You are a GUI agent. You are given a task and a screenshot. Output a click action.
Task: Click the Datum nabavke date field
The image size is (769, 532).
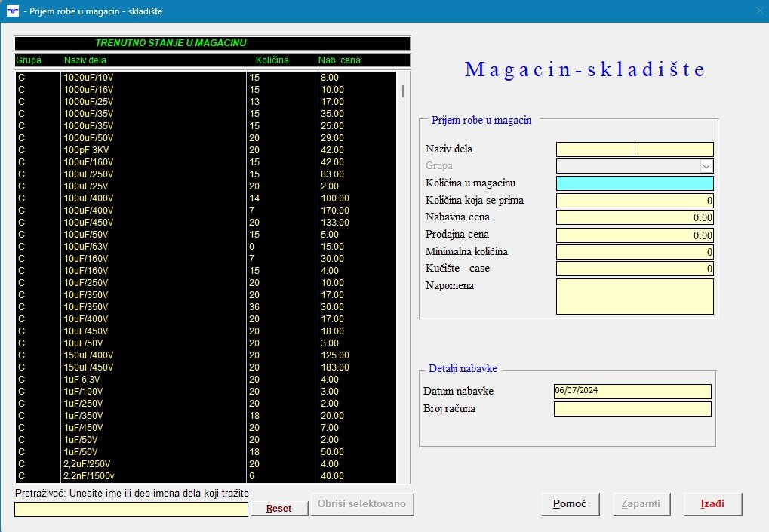632,392
